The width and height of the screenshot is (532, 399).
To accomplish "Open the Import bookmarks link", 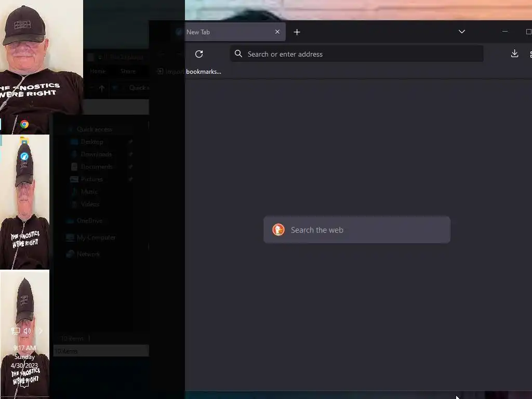I will pyautogui.click(x=189, y=72).
